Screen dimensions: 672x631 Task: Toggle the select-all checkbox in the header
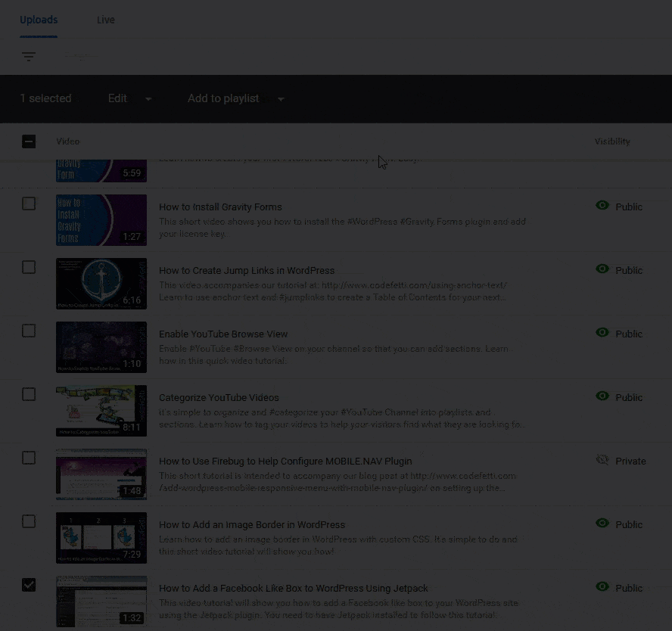pos(29,141)
